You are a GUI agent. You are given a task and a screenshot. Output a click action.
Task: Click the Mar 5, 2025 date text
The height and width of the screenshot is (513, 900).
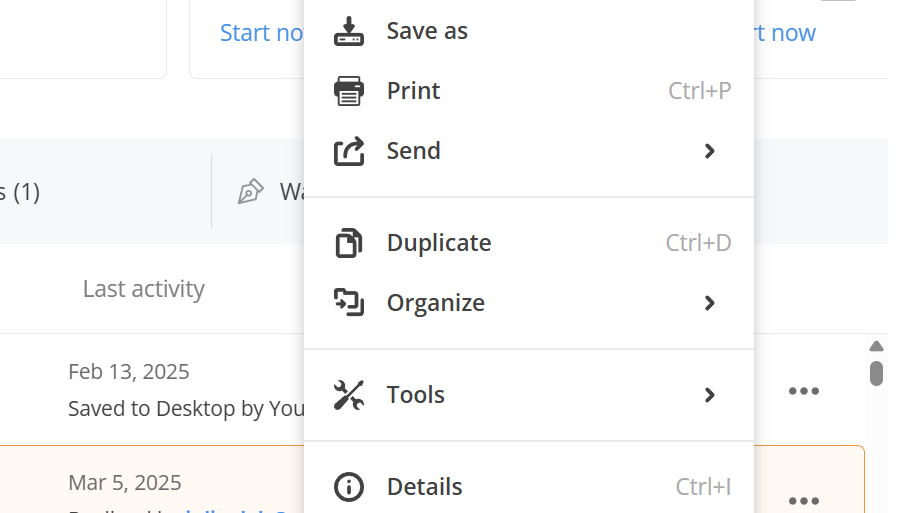[125, 483]
